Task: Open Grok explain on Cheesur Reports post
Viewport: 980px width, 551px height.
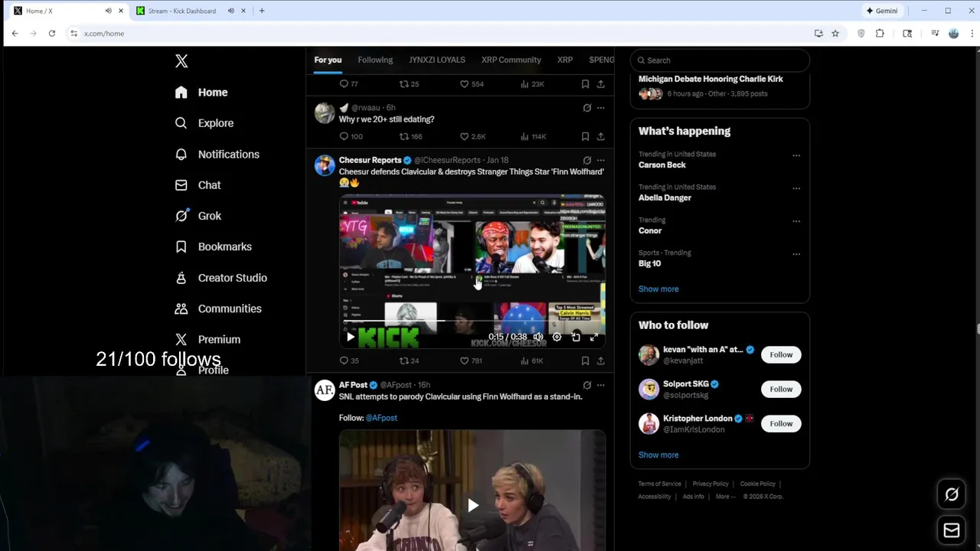Action: coord(587,160)
